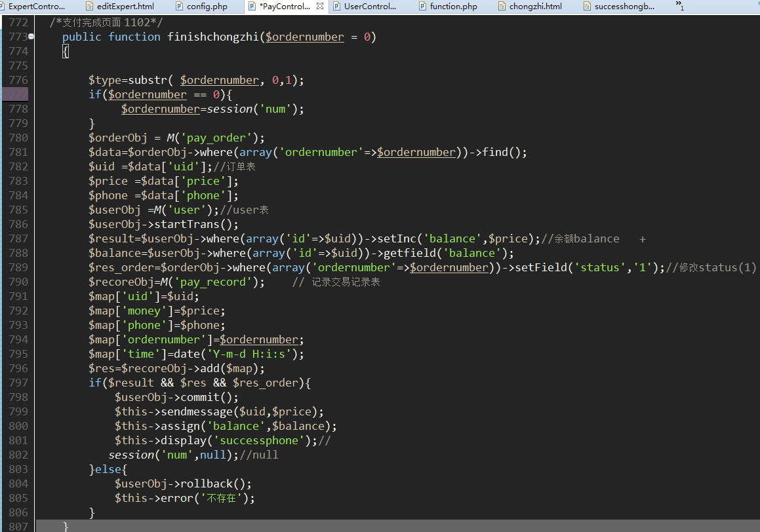Click line number 787 in the gutter
760x532 pixels.
[18, 238]
